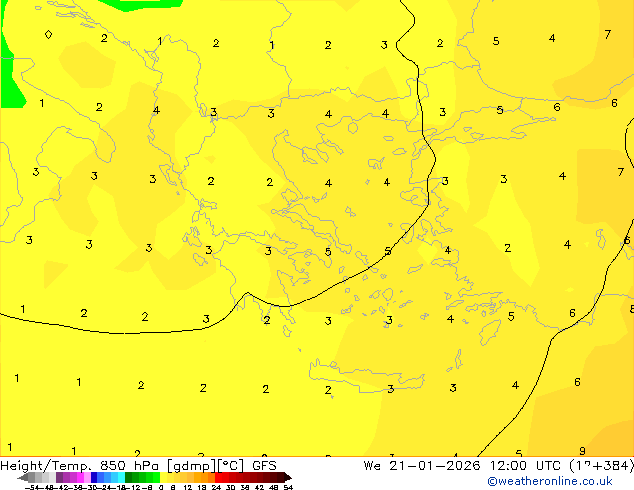Select the dark green legend swatch at -12

(x=129, y=477)
